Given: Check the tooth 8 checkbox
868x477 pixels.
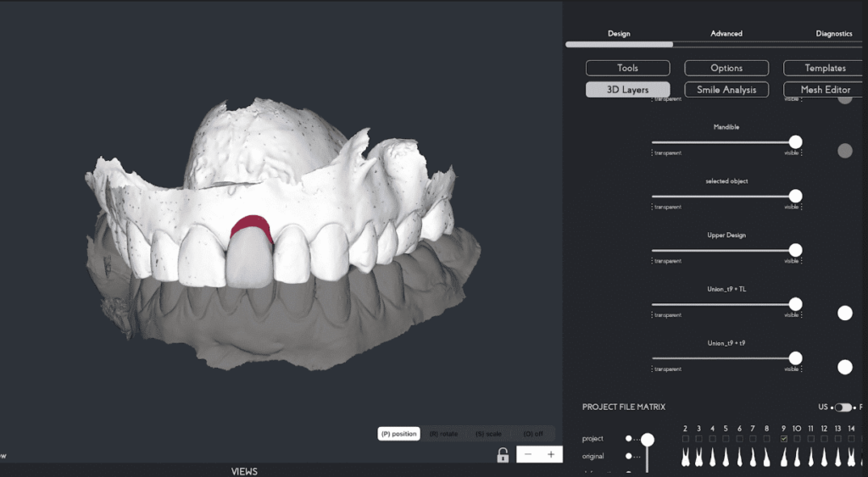Looking at the screenshot, I should pyautogui.click(x=766, y=439).
